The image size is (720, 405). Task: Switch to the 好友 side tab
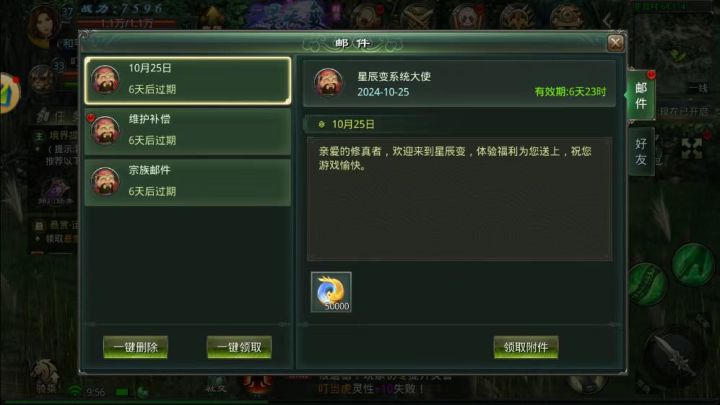641,152
